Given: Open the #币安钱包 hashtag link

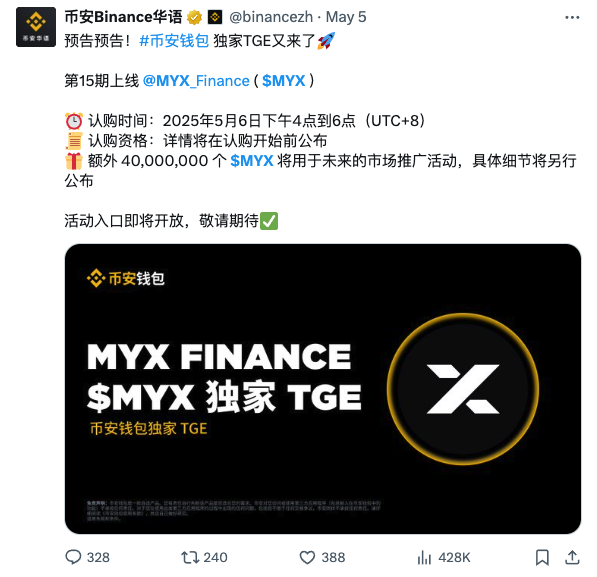Looking at the screenshot, I should [174, 41].
